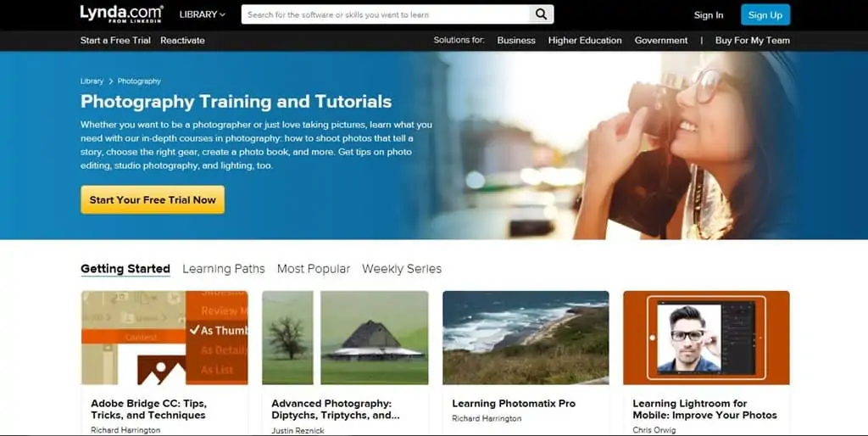Select the Getting Started tab
Image resolution: width=868 pixels, height=436 pixels.
point(125,269)
